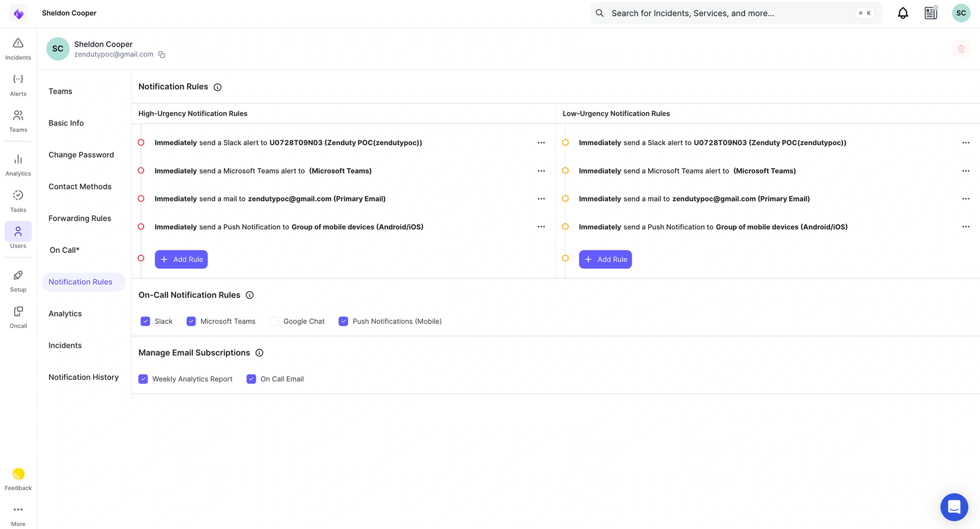Open the Incidents page from left sidebar
Screen dimensions: 980x529
pos(18,49)
